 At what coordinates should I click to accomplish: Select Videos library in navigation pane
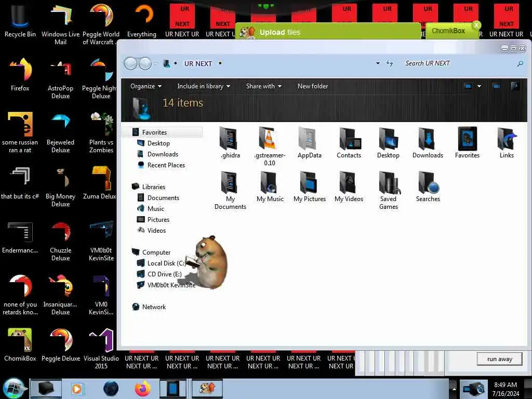(156, 230)
